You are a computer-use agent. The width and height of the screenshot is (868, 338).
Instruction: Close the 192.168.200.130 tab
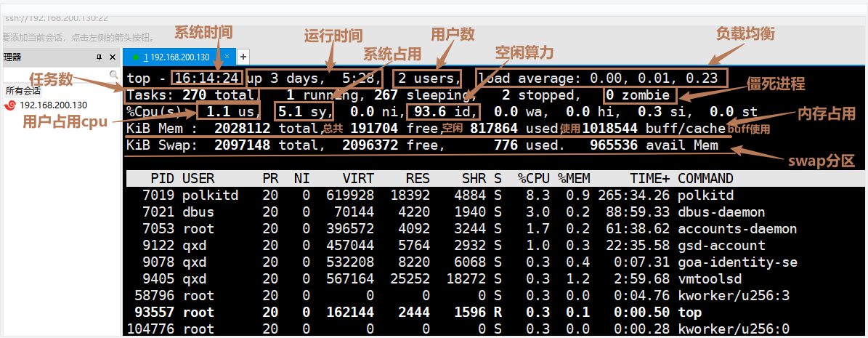[227, 57]
